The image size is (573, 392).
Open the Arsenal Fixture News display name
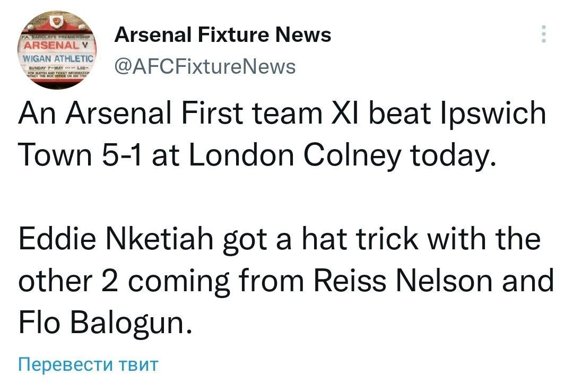pos(223,35)
